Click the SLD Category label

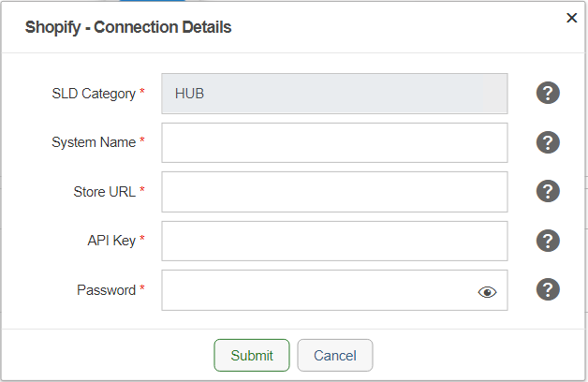pos(94,94)
